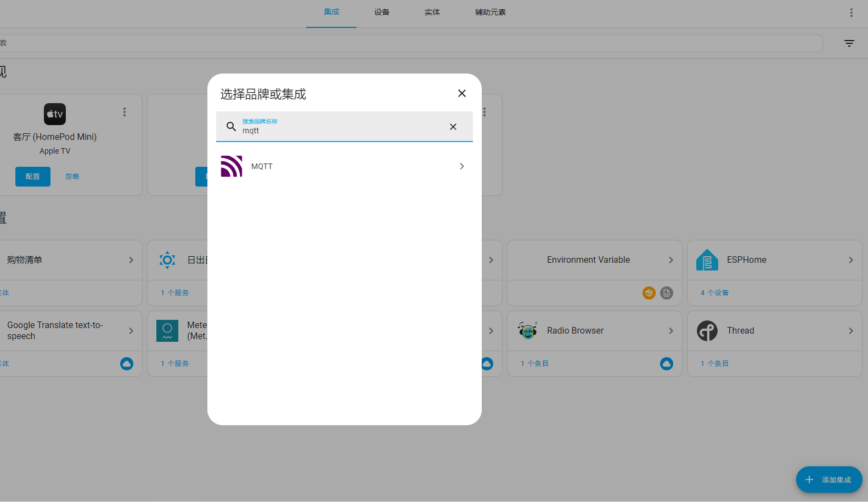Expand the Google Translate text-to-speech chevron
Image resolution: width=868 pixels, height=502 pixels.
pyautogui.click(x=131, y=331)
